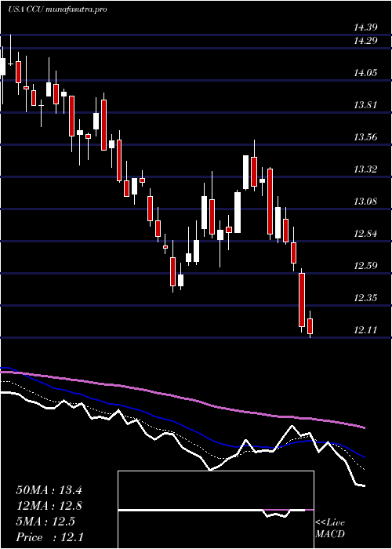Click the 12.35 price level label
392x549 pixels.
365,298
